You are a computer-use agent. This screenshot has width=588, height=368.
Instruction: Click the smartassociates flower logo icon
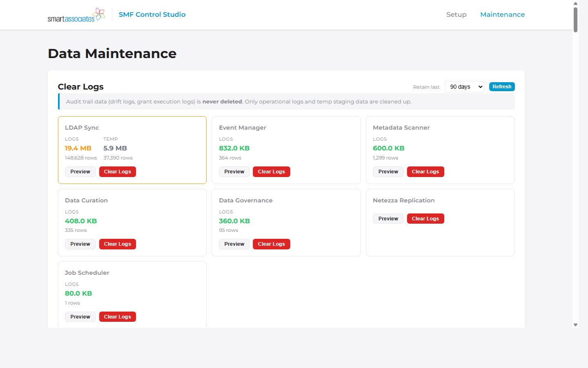click(x=98, y=14)
